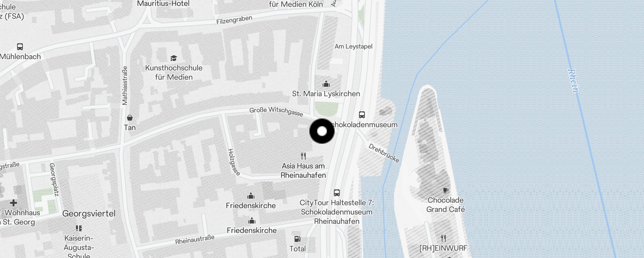The image size is (644, 258).
Task: Select the Kaiserin-Augusta-Schule icon
Action: point(79,228)
